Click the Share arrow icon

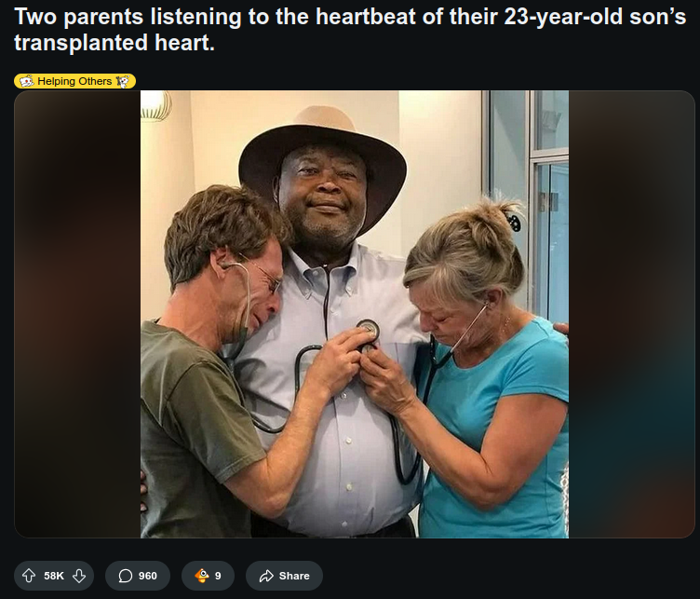pos(266,576)
